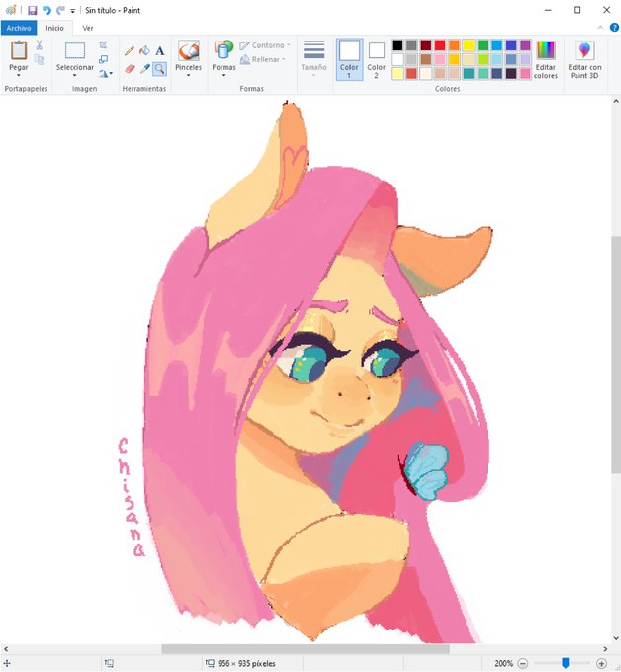Expand the Seleccionar dropdown arrow
621x672 pixels.
[74, 76]
